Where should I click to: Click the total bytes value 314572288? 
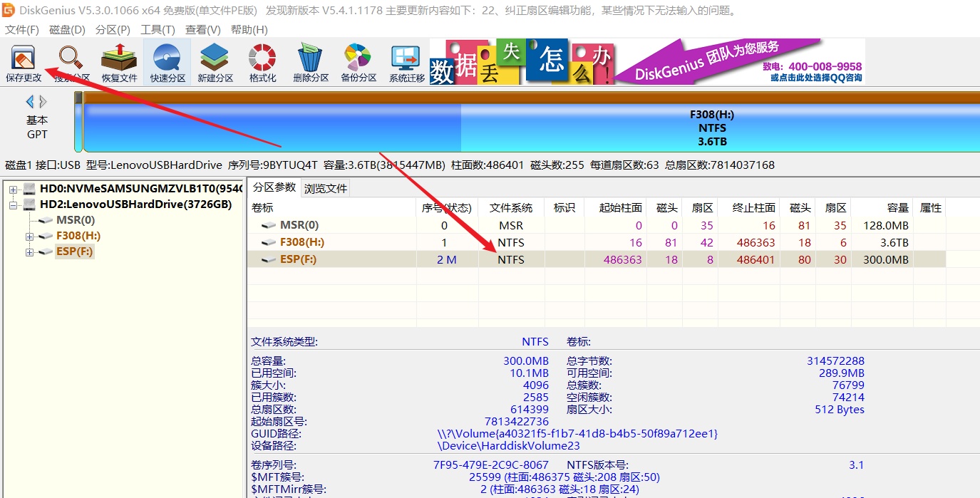click(835, 361)
